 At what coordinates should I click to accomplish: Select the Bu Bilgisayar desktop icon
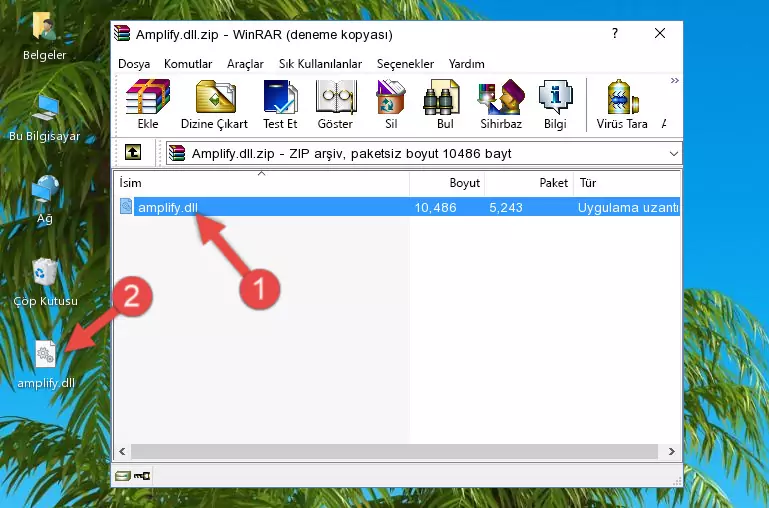point(44,118)
